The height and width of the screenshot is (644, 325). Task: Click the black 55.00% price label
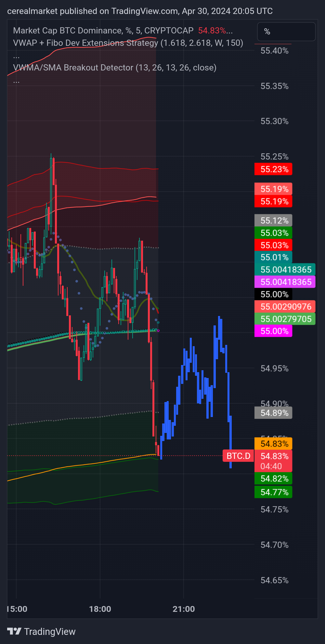click(x=273, y=294)
